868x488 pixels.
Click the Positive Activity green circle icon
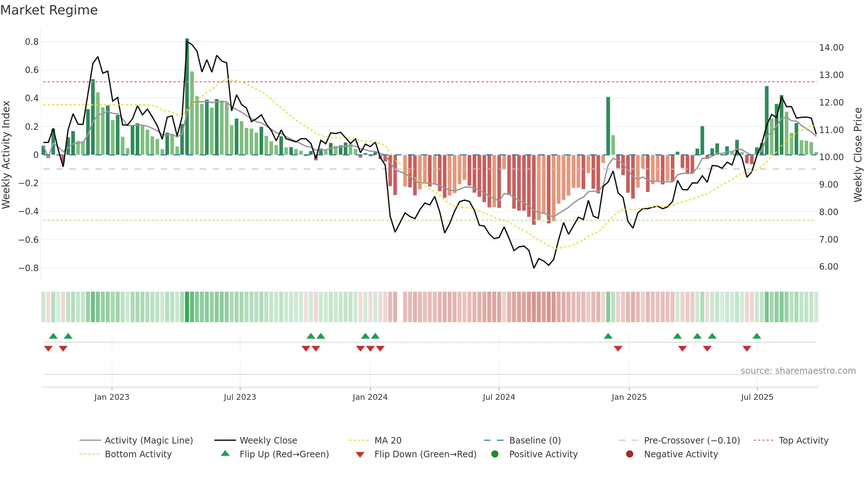(495, 454)
